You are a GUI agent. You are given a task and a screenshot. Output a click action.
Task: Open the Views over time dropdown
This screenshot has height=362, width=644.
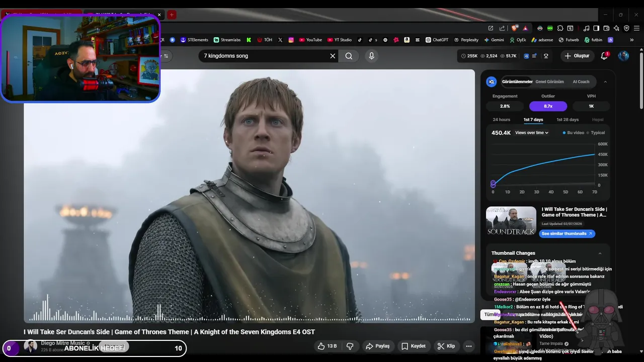(x=532, y=133)
